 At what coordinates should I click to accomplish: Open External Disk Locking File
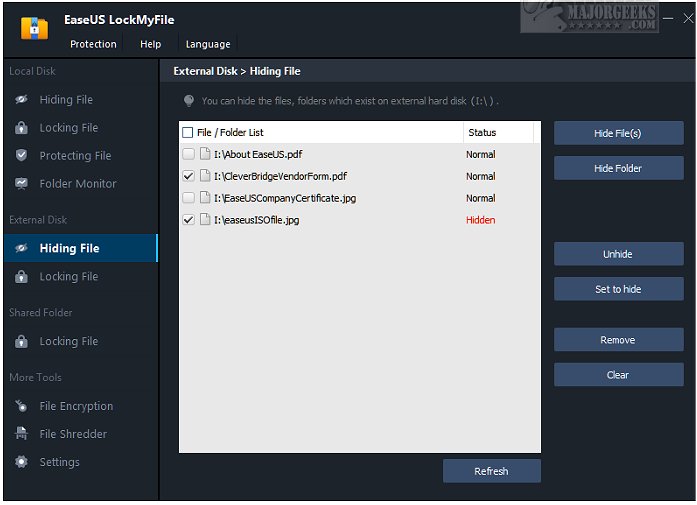[x=80, y=277]
